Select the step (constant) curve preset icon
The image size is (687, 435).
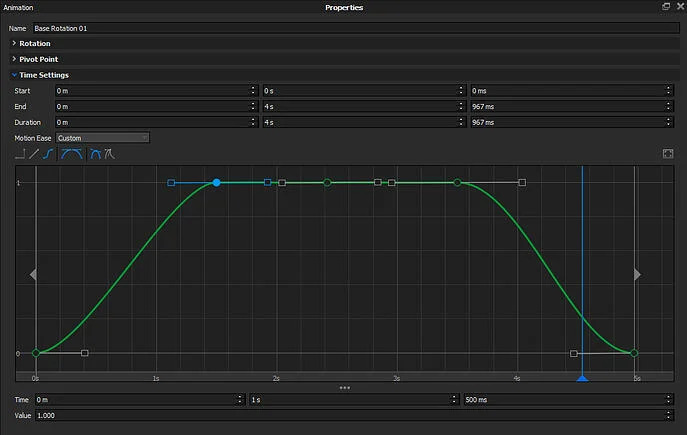pos(20,155)
